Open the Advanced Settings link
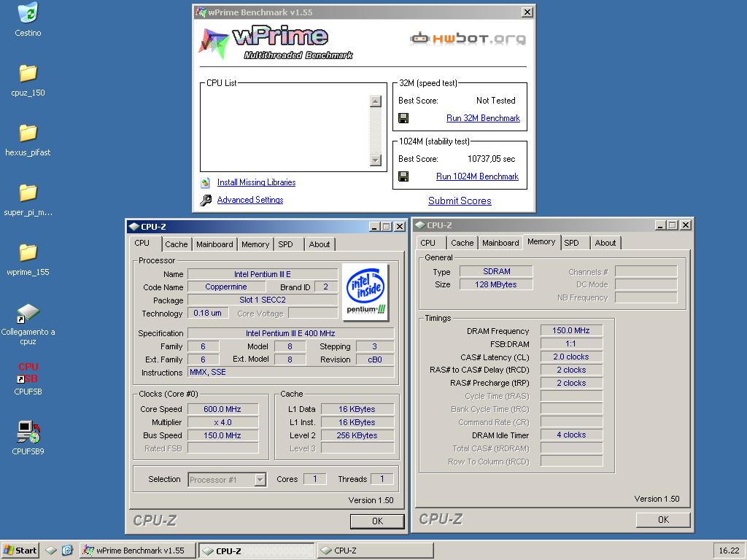Image resolution: width=747 pixels, height=560 pixels. point(250,200)
